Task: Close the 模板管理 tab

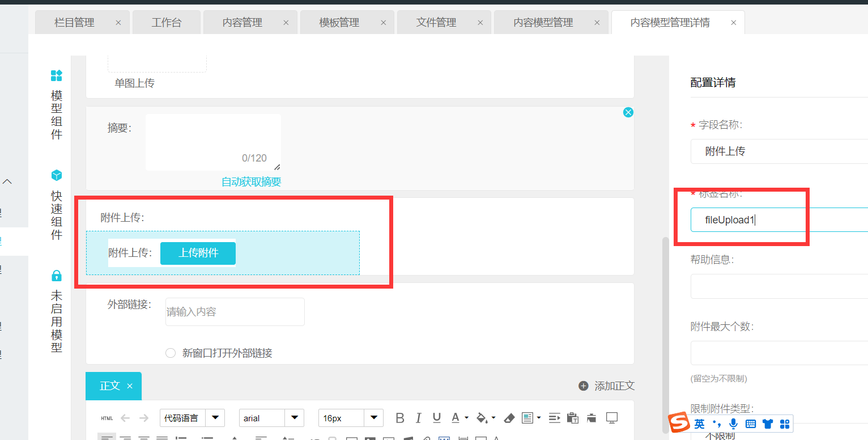Action: tap(384, 23)
